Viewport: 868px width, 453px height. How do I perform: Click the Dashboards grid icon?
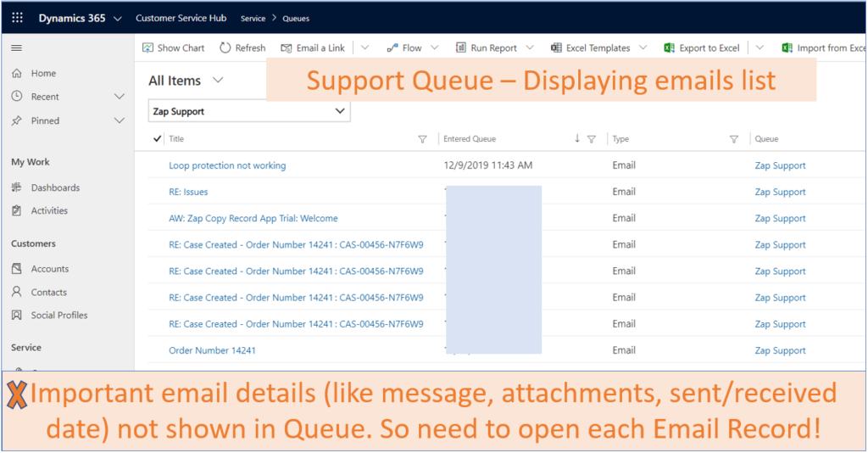click(17, 187)
